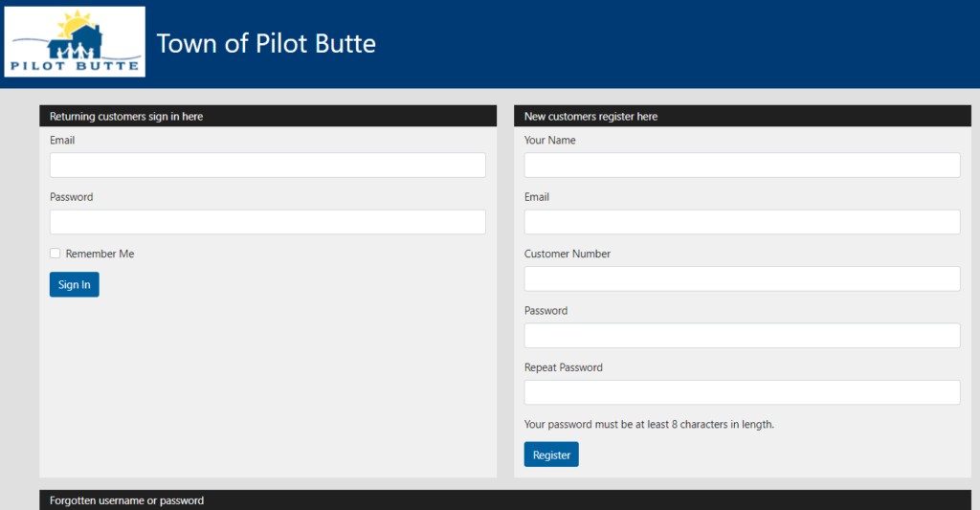
Task: Click the Town of Pilot Butte title
Action: pyautogui.click(x=266, y=43)
